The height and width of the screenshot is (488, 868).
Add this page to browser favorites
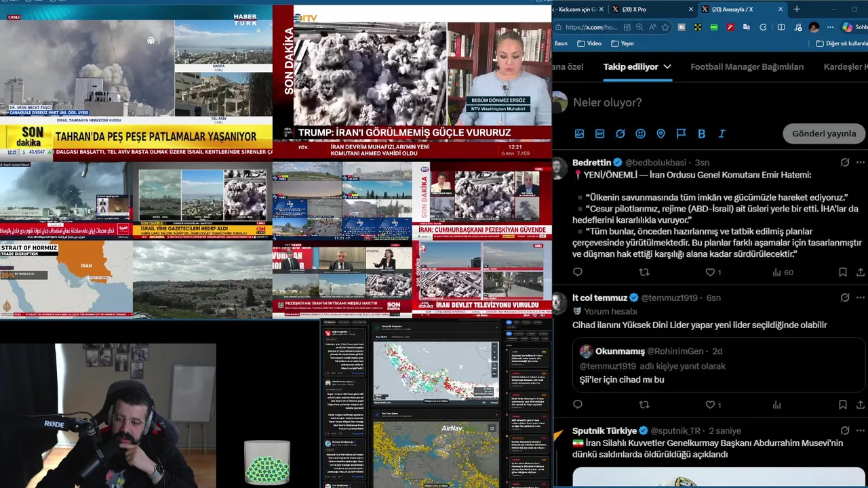coord(665,27)
